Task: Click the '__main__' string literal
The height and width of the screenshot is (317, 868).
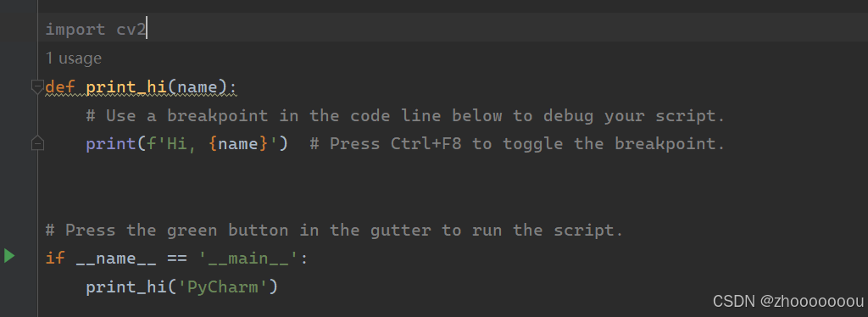Action: [249, 259]
